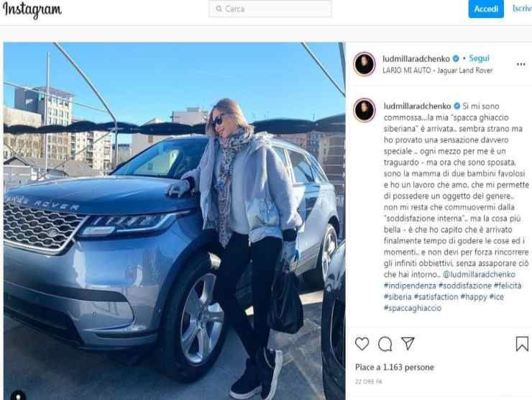The height and width of the screenshot is (400, 532).
Task: Click the Instagram logo
Action: (x=32, y=10)
